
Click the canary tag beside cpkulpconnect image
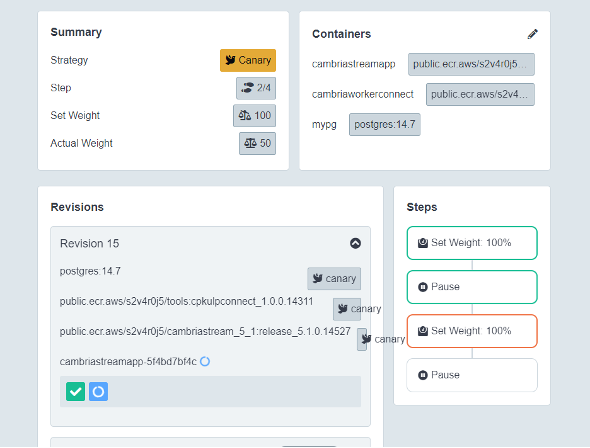coord(357,309)
